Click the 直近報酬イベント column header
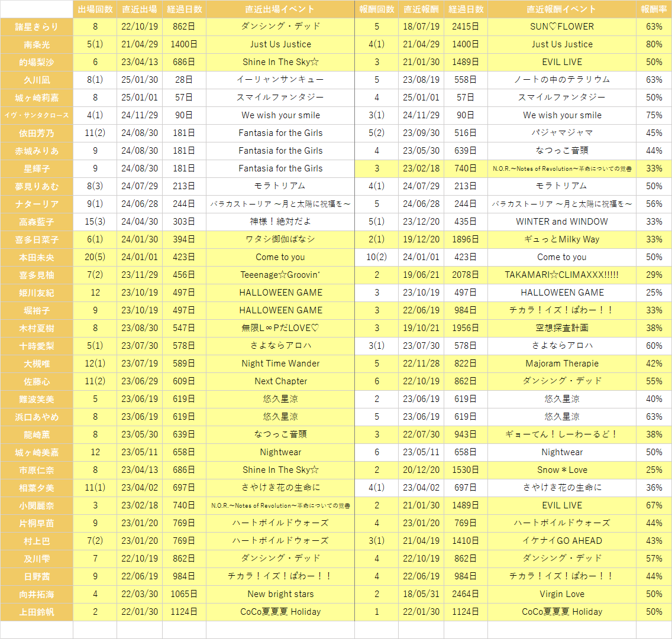Image resolution: width=672 pixels, height=639 pixels. [x=562, y=9]
